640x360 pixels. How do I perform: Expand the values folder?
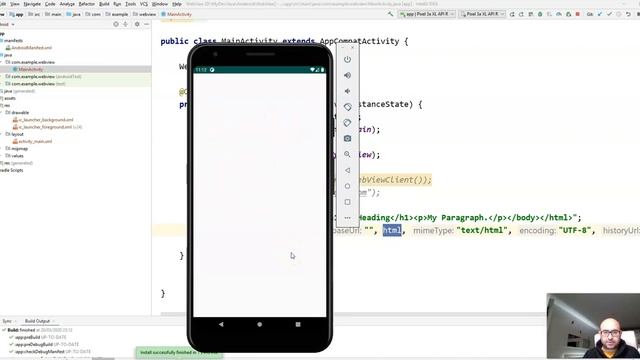coord(2,156)
